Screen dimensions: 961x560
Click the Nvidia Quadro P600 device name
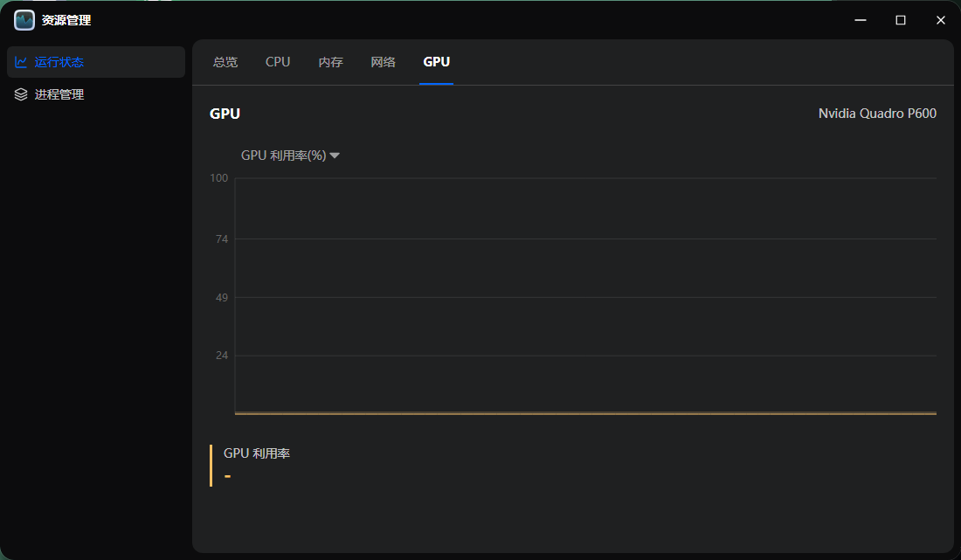[877, 114]
